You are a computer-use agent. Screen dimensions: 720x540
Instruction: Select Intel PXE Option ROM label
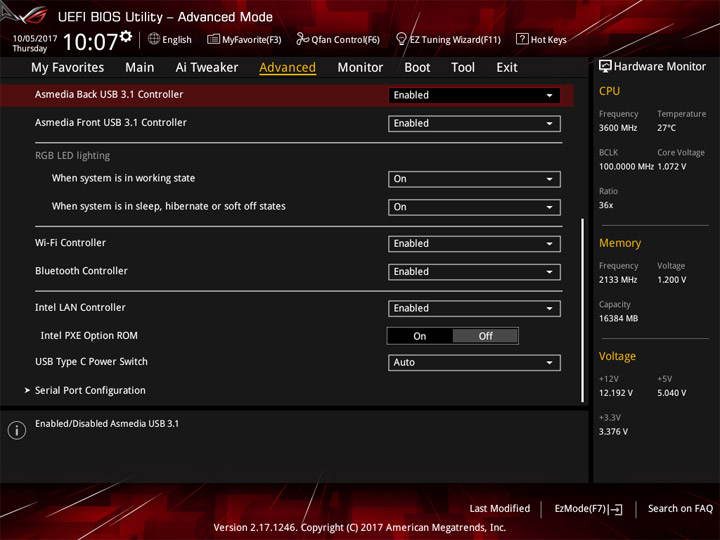(89, 336)
